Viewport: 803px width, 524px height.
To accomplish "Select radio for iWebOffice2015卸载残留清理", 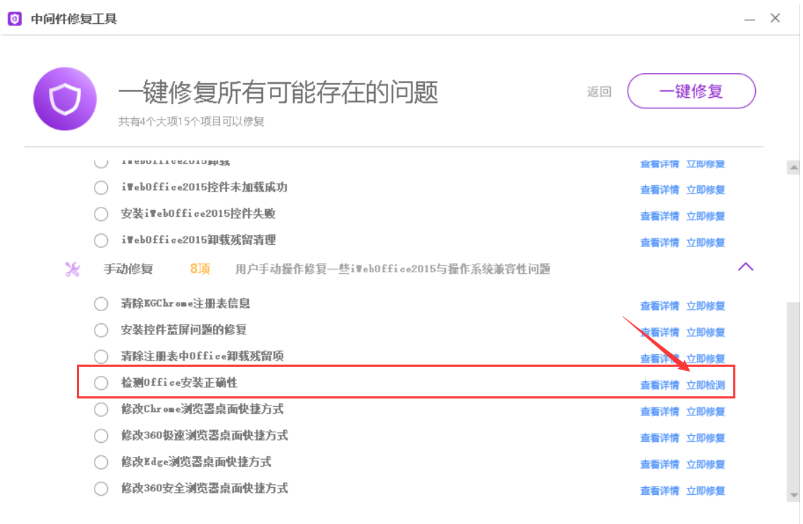I will click(101, 241).
